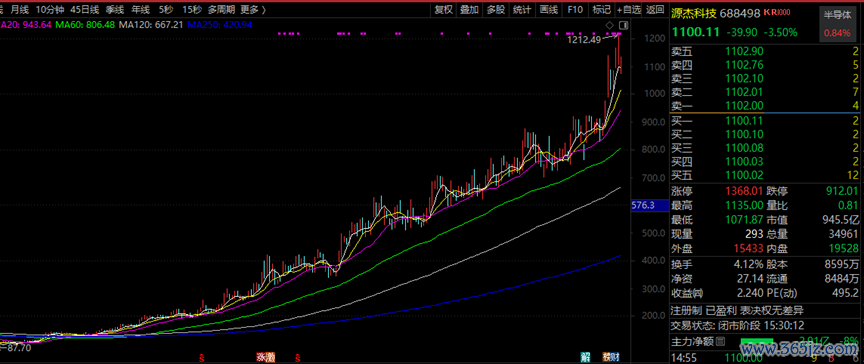Viewport: 864px width, 364px height.
Task: Click the diamond marker icon above chart
Action: [x=609, y=25]
